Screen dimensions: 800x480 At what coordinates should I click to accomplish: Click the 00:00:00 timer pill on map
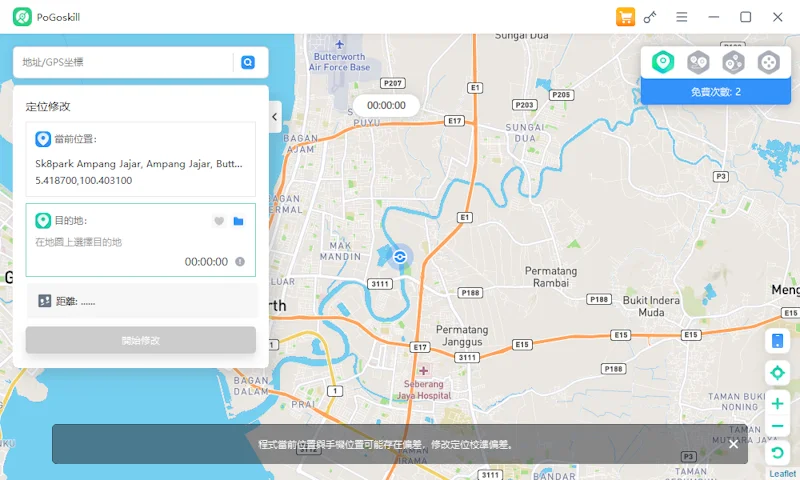[386, 106]
